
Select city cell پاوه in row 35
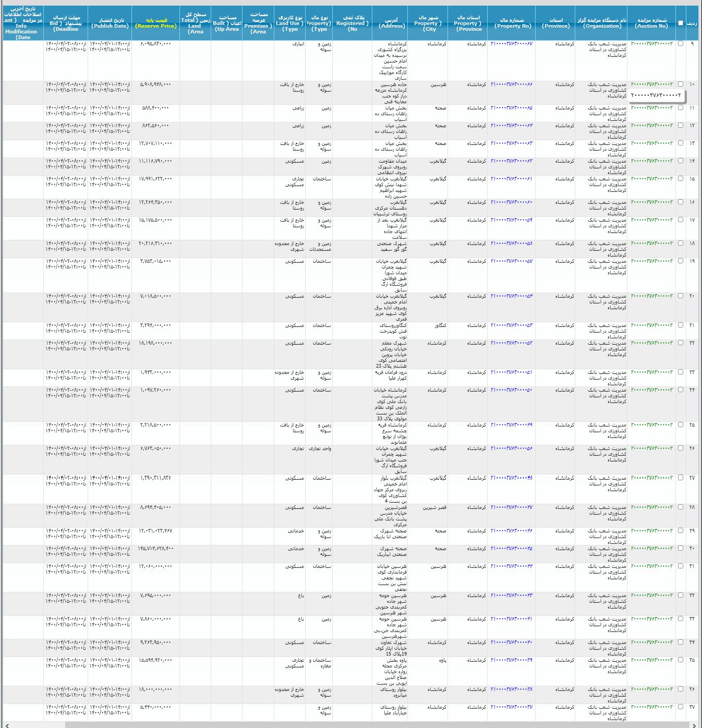[x=442, y=660]
